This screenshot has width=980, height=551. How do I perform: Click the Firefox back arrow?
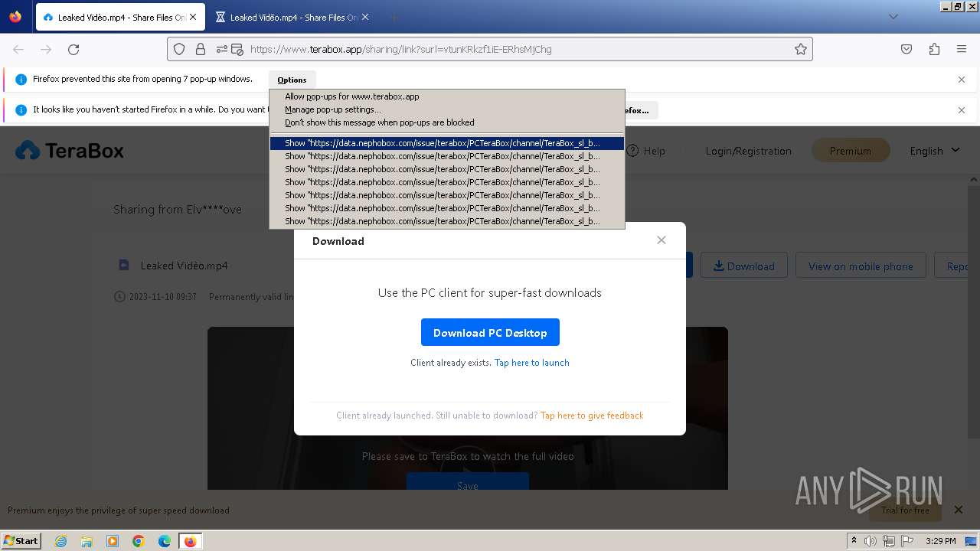18,49
